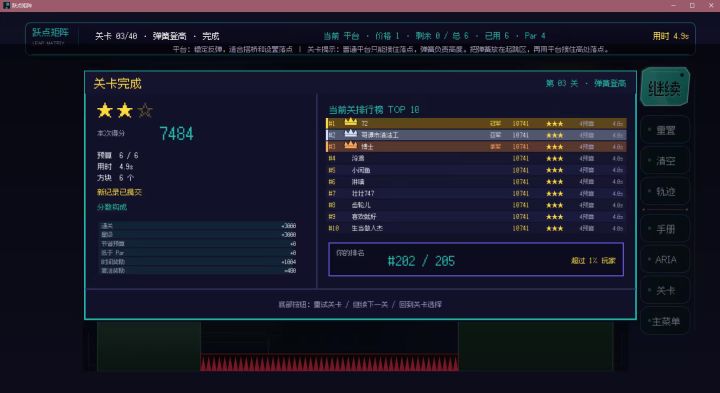
Task: Select the 壮壮747 leaderboard row
Action: click(476, 193)
